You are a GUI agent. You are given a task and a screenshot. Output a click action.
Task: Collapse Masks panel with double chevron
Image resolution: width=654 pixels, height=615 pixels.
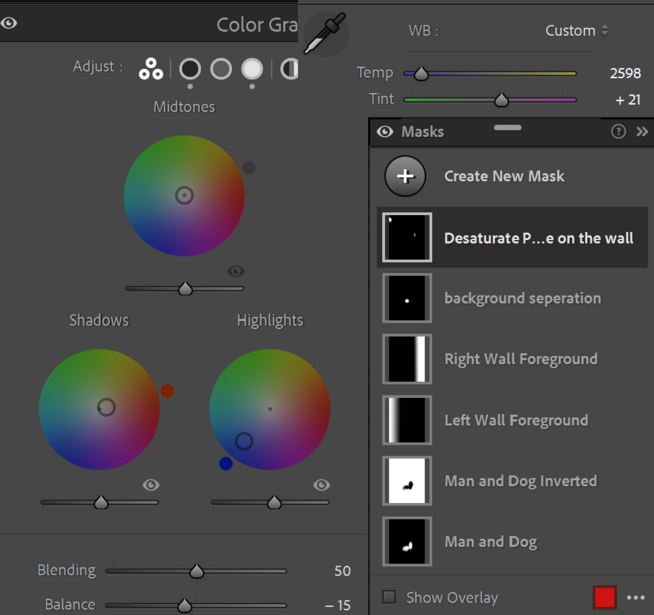click(x=642, y=132)
